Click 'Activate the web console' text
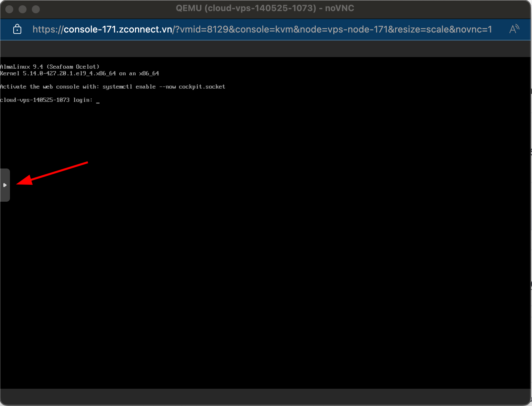532x406 pixels. 40,87
